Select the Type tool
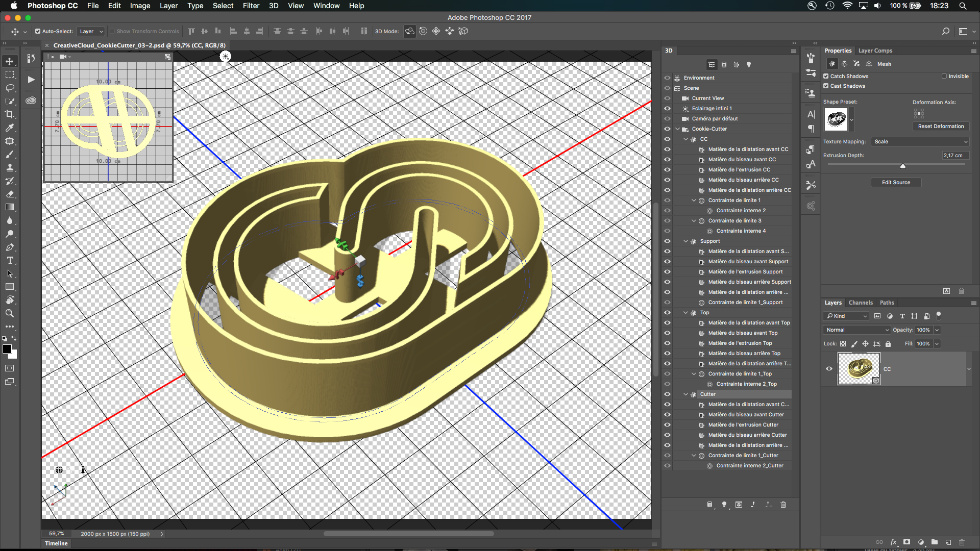The image size is (980, 551). click(x=10, y=261)
